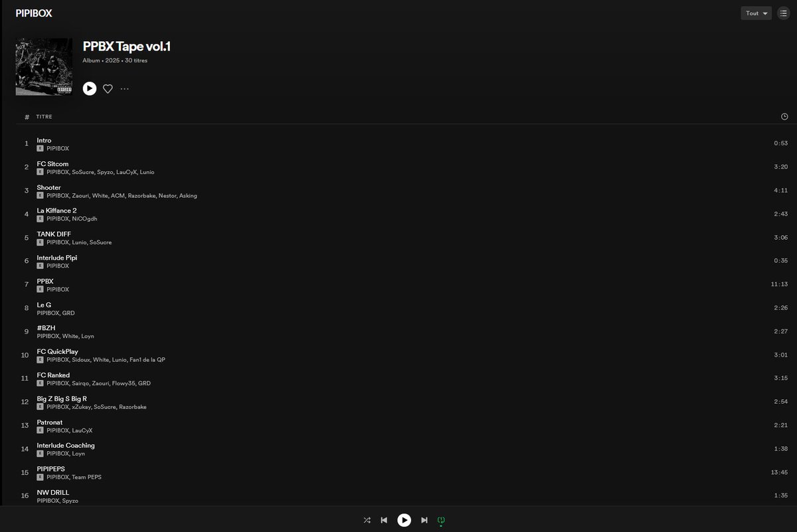797x532 pixels.
Task: Open artist xZukay link
Action: click(x=81, y=406)
